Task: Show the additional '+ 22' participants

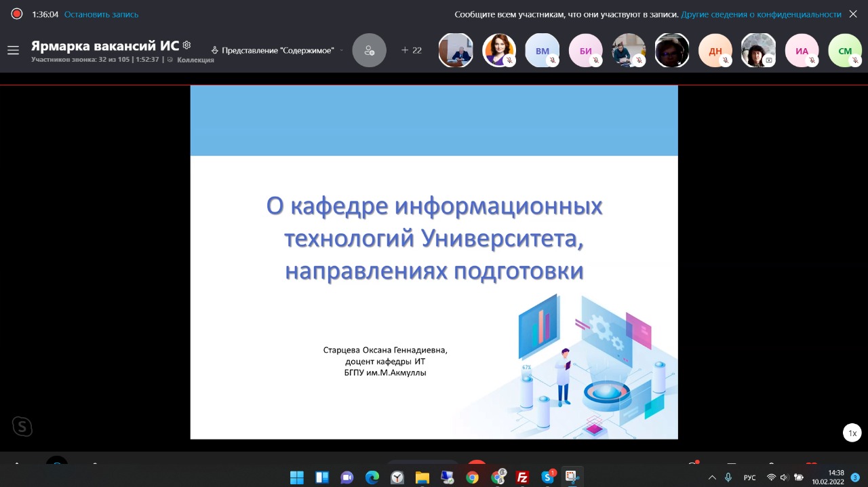Action: point(412,50)
